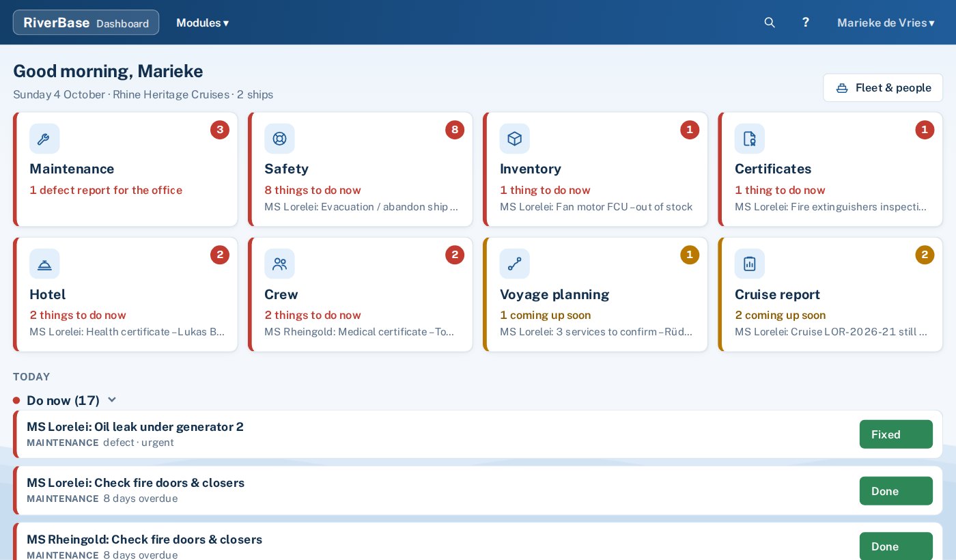Open the search magnifier icon
This screenshot has width=956, height=560.
[770, 23]
